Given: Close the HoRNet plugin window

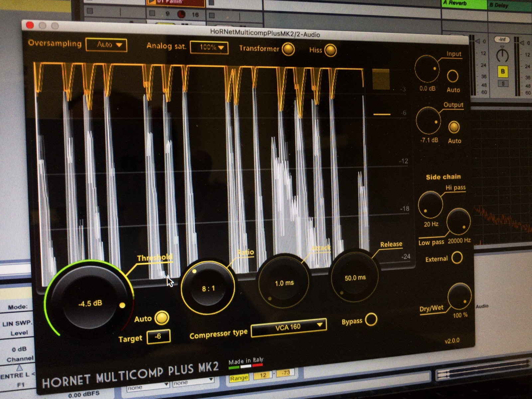Looking at the screenshot, I should 30,25.
